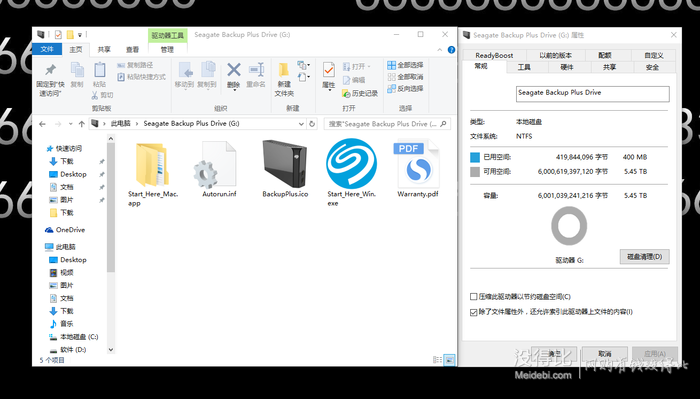Open the address bar history dropdown
Screen dimensions: 700x399
(x=301, y=124)
